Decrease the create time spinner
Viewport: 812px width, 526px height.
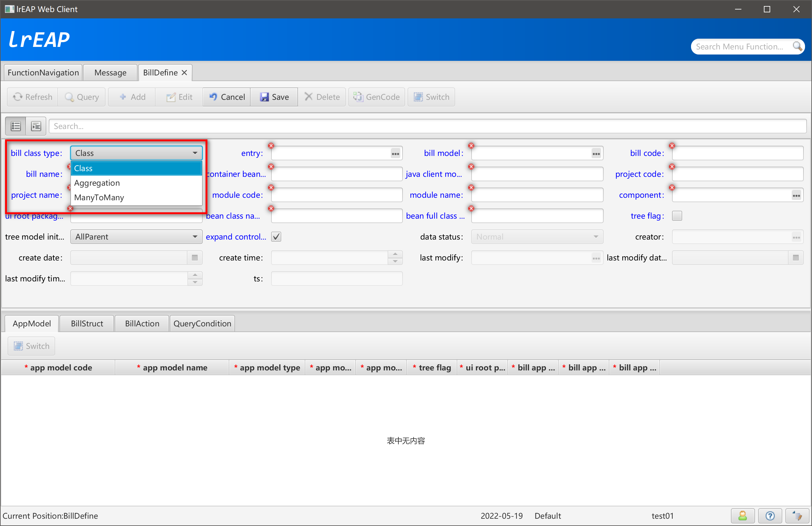tap(395, 261)
